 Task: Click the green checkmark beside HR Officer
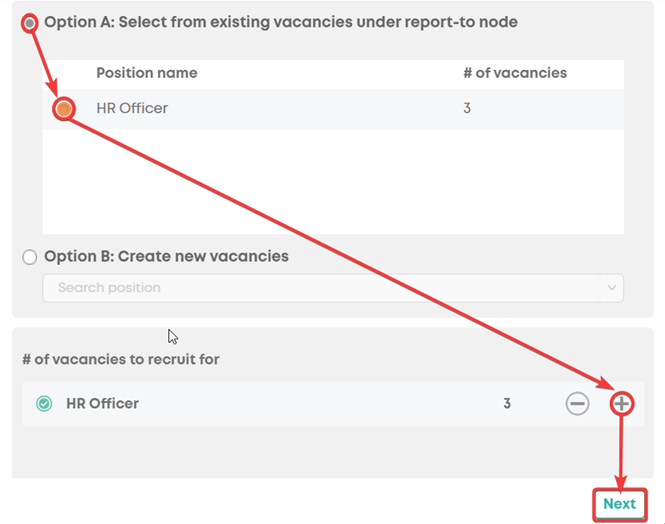point(44,404)
